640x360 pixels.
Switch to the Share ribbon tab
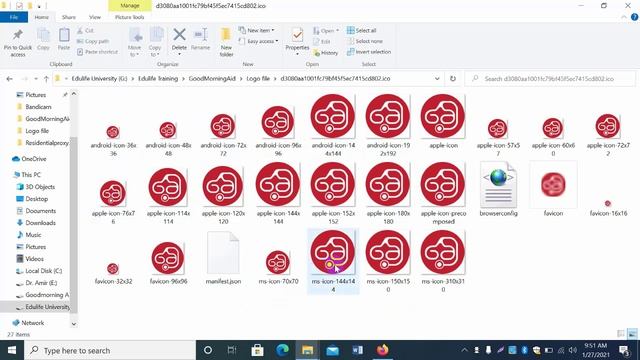(69, 17)
